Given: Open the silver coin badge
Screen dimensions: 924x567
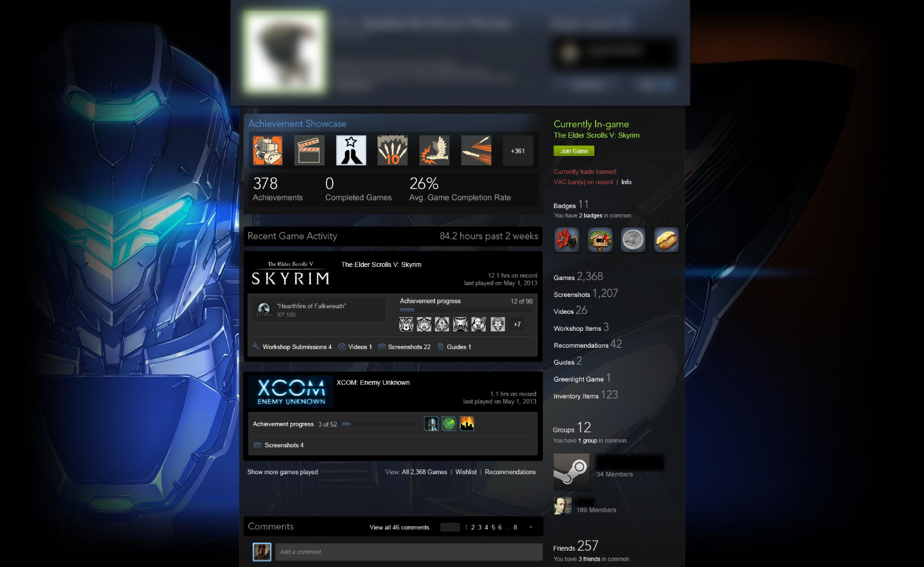Looking at the screenshot, I should (x=633, y=240).
